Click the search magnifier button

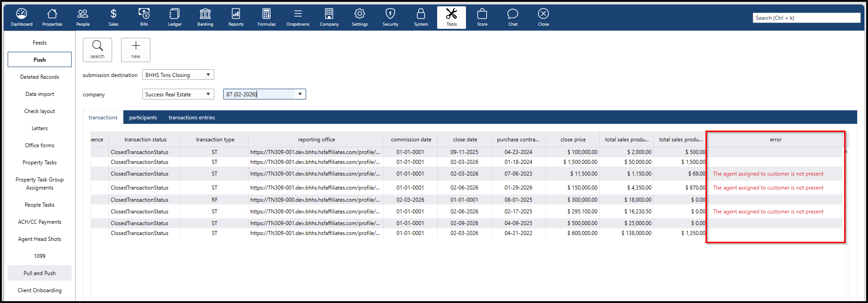tap(97, 50)
